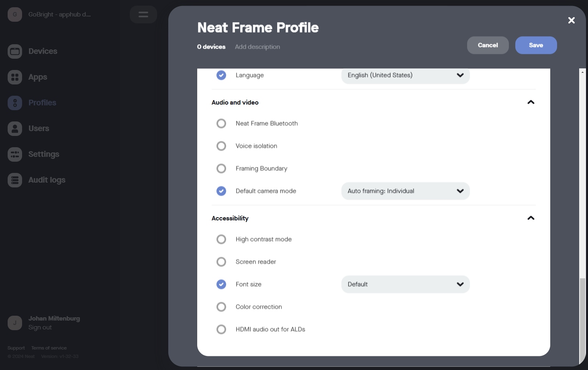This screenshot has width=588, height=370.
Task: Uncheck the Font size setting
Action: coord(221,284)
